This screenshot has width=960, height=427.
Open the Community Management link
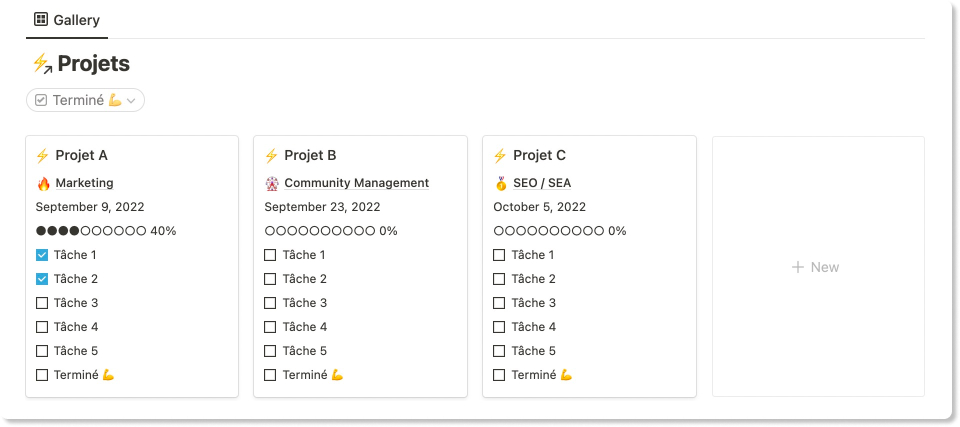click(x=356, y=183)
